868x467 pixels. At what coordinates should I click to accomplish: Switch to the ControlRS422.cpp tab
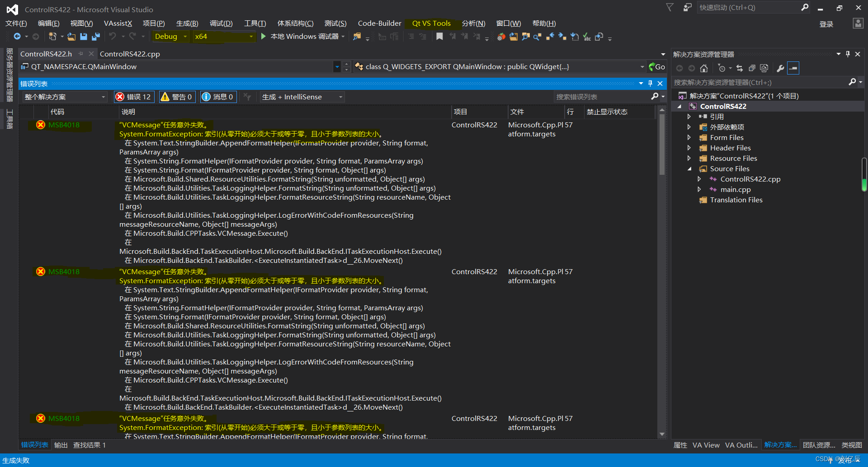130,54
